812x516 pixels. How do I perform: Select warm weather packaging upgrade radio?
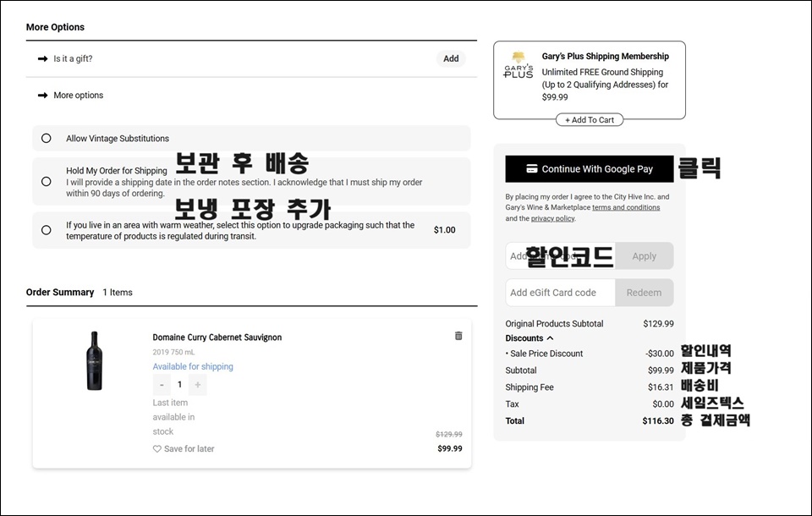(x=46, y=230)
